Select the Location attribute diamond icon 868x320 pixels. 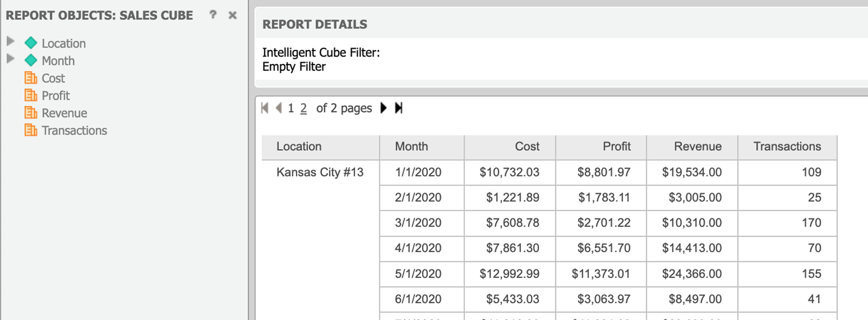(x=31, y=43)
